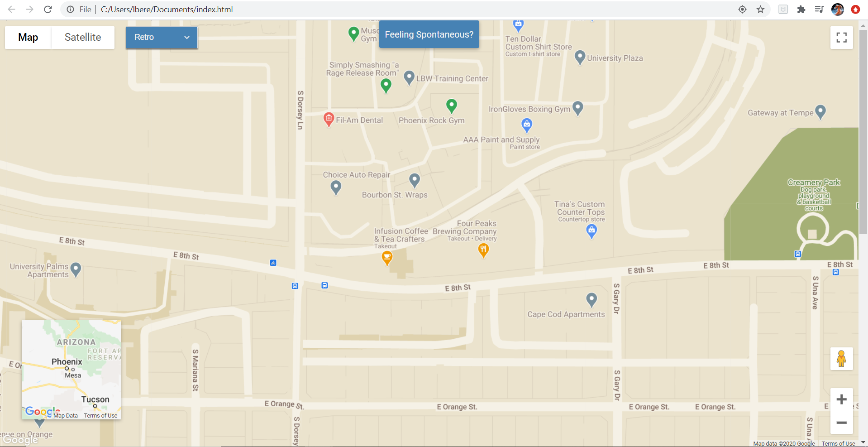The height and width of the screenshot is (447, 868).
Task: Click the Fil-Am Dental label text
Action: pos(359,120)
